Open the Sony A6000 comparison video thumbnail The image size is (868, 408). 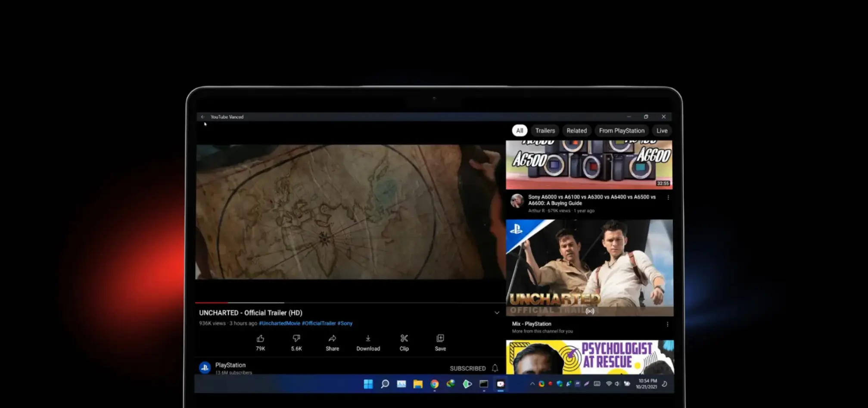coord(589,165)
